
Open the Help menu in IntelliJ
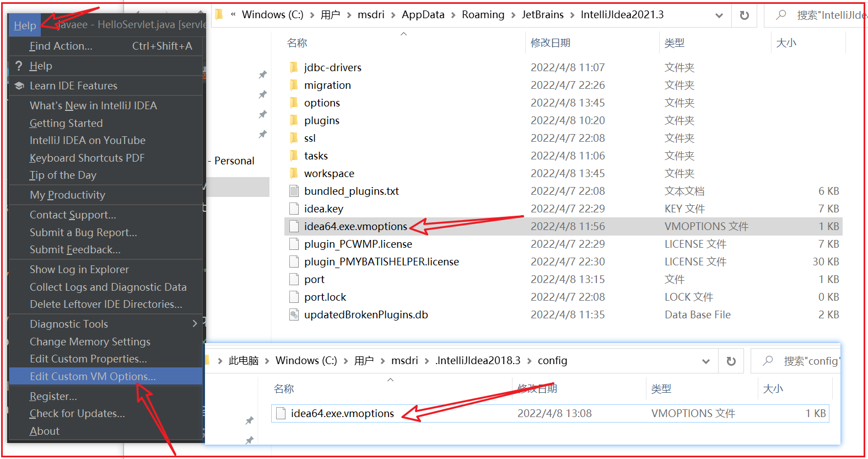tap(25, 25)
